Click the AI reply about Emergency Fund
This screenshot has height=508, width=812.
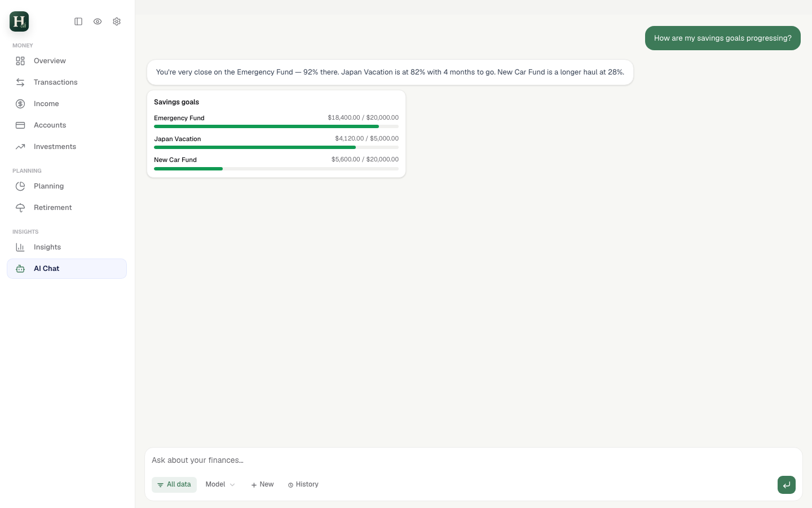390,72
